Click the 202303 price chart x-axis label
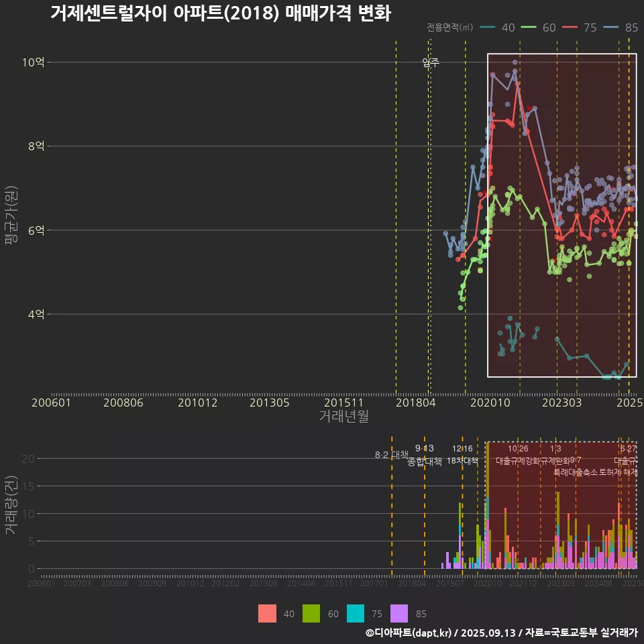 point(562,402)
